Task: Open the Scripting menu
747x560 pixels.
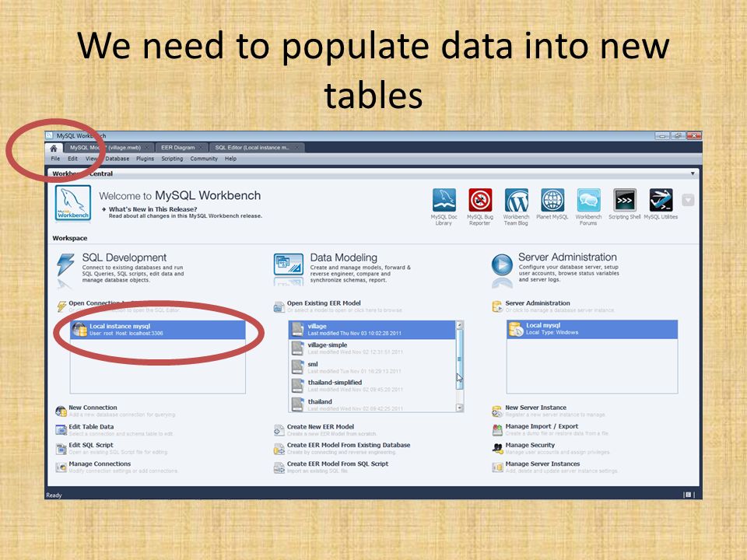Action: click(x=172, y=159)
